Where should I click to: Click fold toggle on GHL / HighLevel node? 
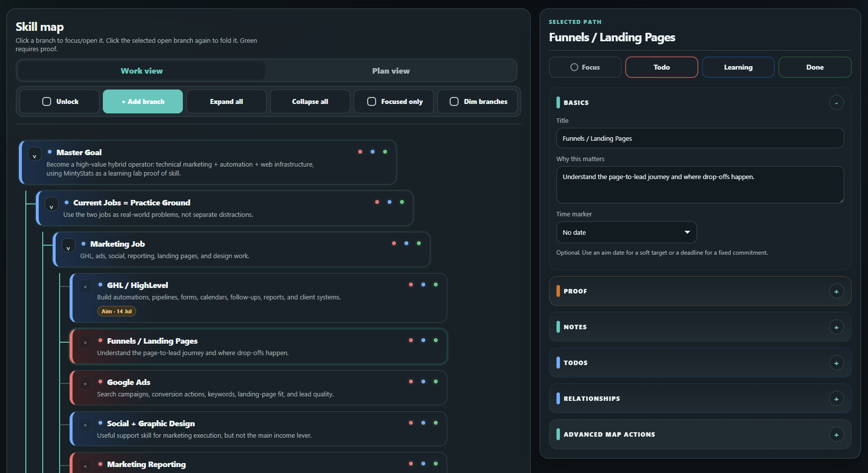[x=85, y=286]
